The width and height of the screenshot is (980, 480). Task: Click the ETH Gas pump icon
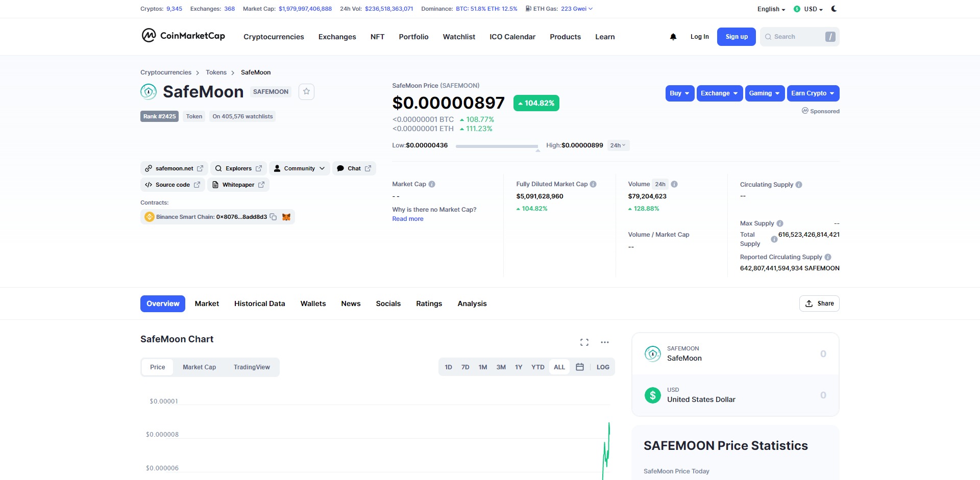click(x=528, y=9)
